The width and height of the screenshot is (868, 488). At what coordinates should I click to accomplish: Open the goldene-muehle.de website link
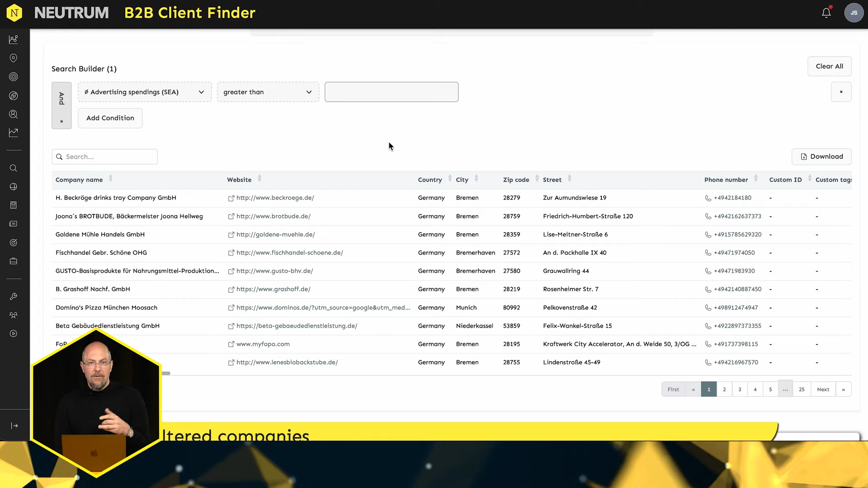275,235
